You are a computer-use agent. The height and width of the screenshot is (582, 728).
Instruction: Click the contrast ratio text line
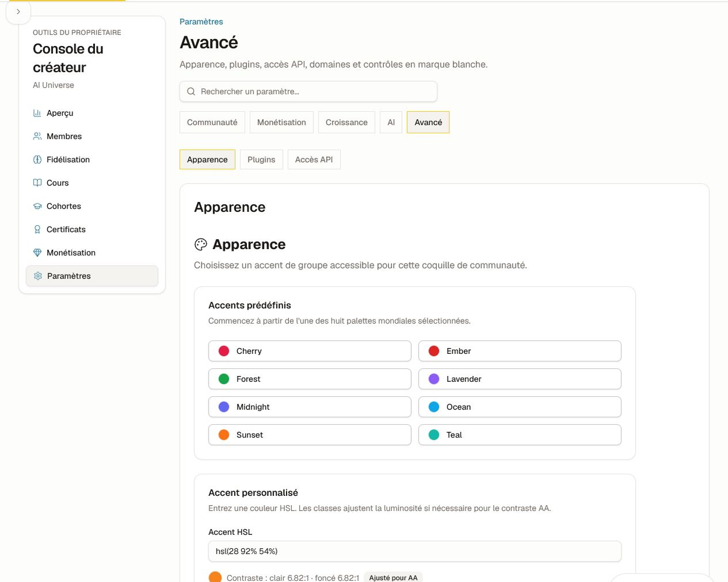click(x=293, y=578)
